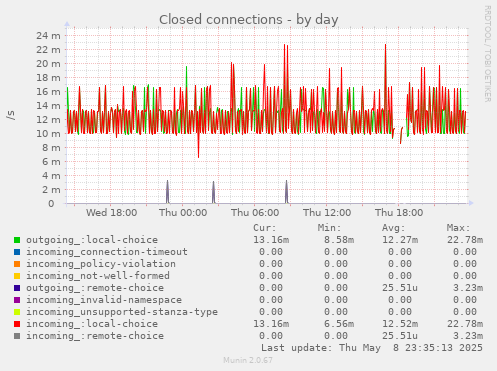Click Avg value 25.51u for incoming_:remote-choice
The image size is (497, 371).
[x=400, y=336]
